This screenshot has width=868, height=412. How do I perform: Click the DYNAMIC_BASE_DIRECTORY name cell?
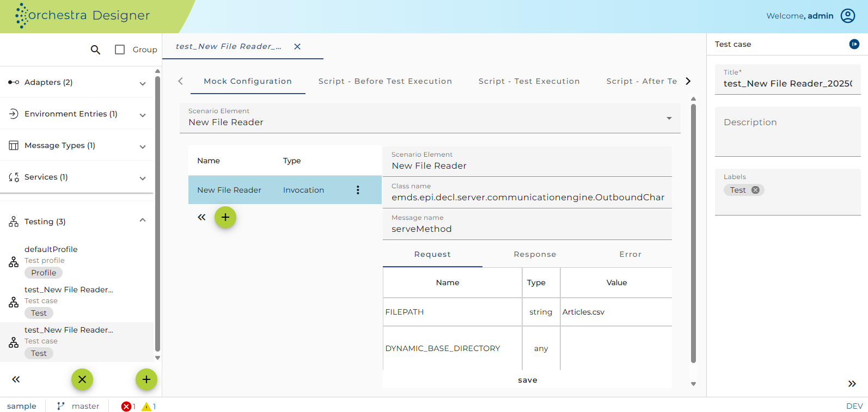tap(453, 348)
